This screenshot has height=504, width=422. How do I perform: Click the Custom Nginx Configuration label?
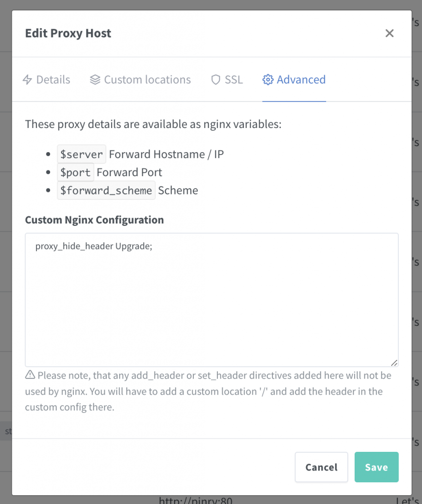coord(94,220)
